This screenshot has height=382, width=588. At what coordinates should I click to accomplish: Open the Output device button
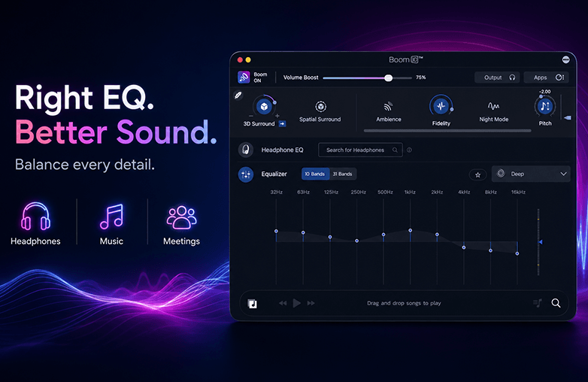497,77
